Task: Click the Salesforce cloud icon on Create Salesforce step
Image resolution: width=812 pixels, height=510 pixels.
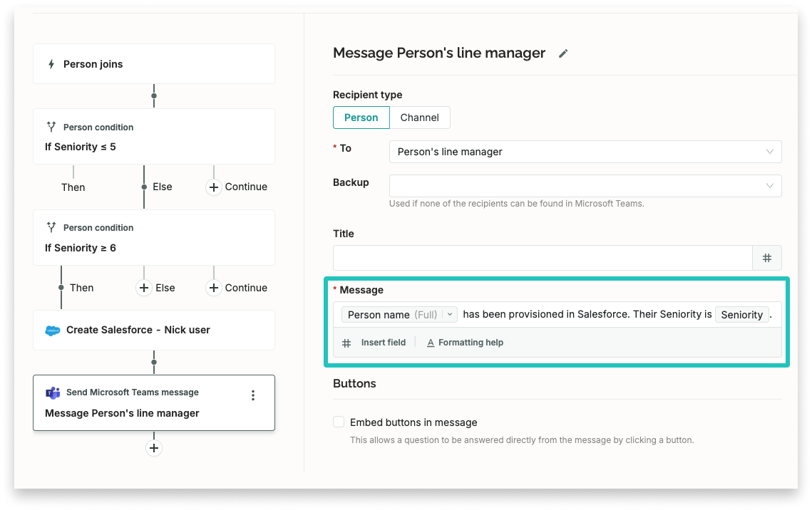Action: pyautogui.click(x=52, y=330)
